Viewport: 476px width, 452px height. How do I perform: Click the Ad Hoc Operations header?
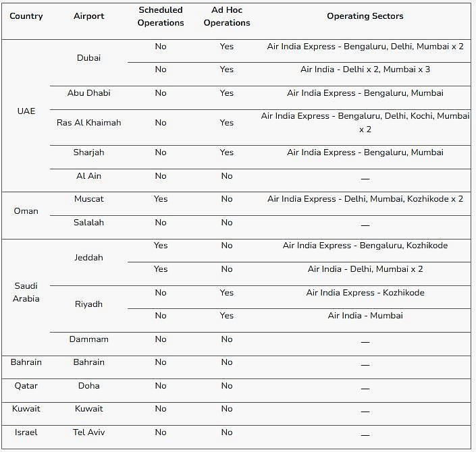tap(226, 16)
